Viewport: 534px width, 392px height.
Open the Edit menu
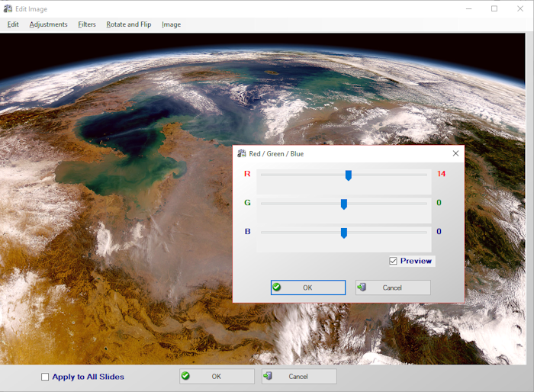[13, 24]
